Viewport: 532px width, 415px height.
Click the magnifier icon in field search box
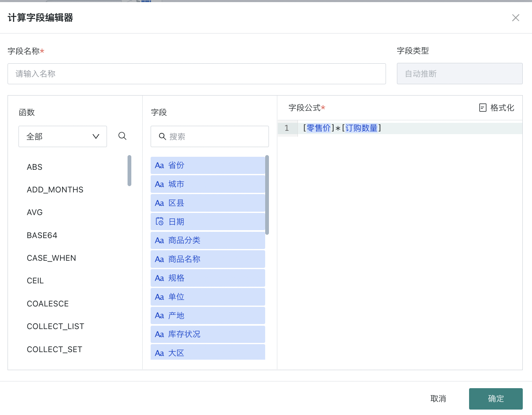click(x=162, y=136)
